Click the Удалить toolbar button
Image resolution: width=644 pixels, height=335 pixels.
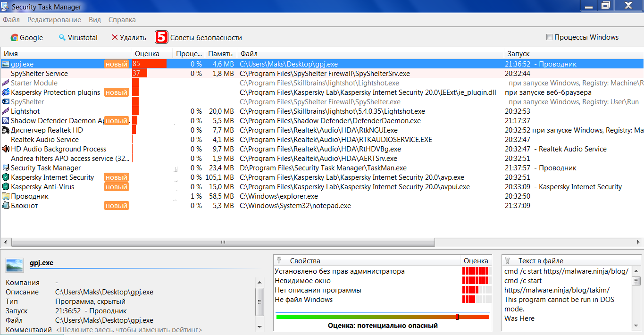click(x=129, y=38)
